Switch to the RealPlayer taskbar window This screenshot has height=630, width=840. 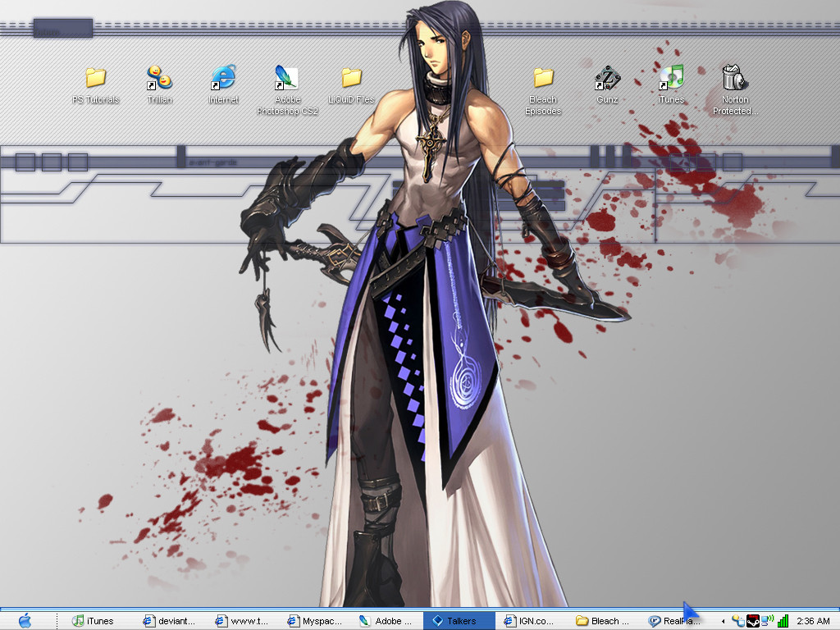pyautogui.click(x=675, y=621)
